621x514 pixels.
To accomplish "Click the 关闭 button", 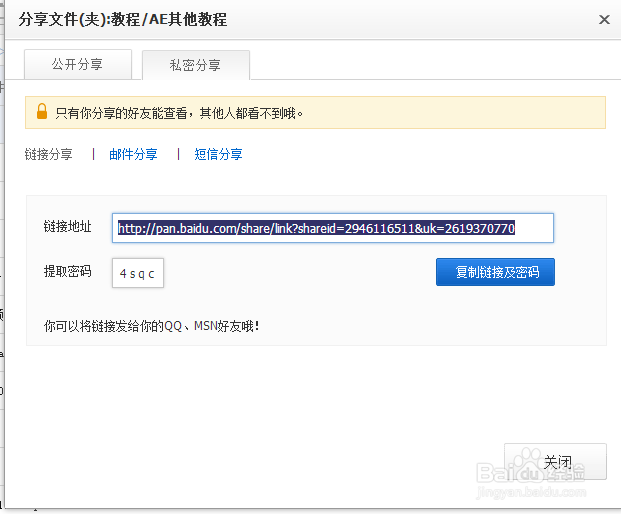I will 555,462.
